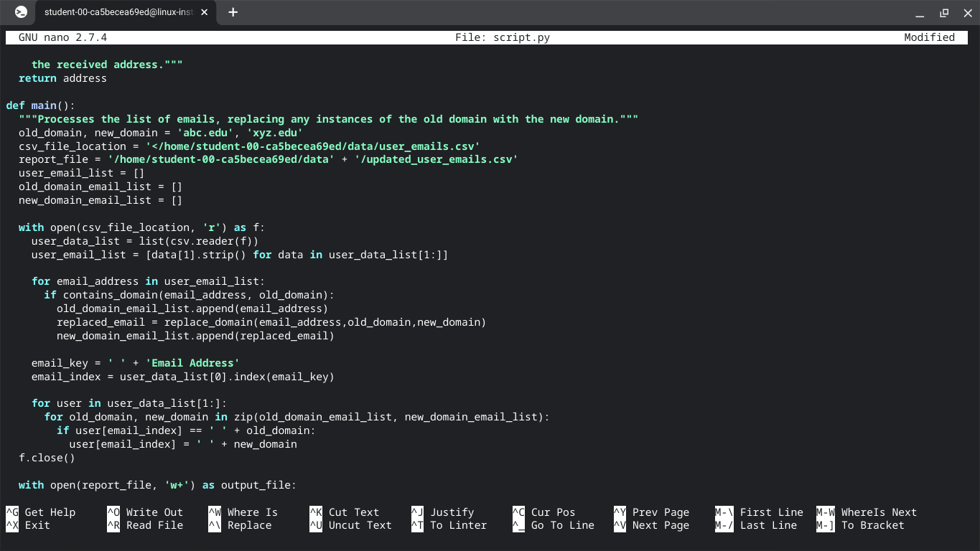The image size is (980, 551).
Task: Click the 'new_domain_email_list = []' line
Action: 101,200
